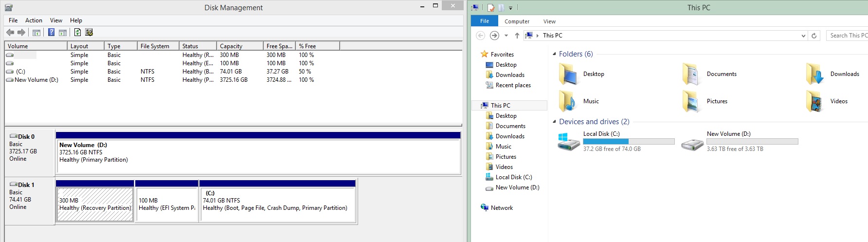The height and width of the screenshot is (242, 868).
Task: Open File menu in Disk Management
Action: pyautogui.click(x=13, y=20)
